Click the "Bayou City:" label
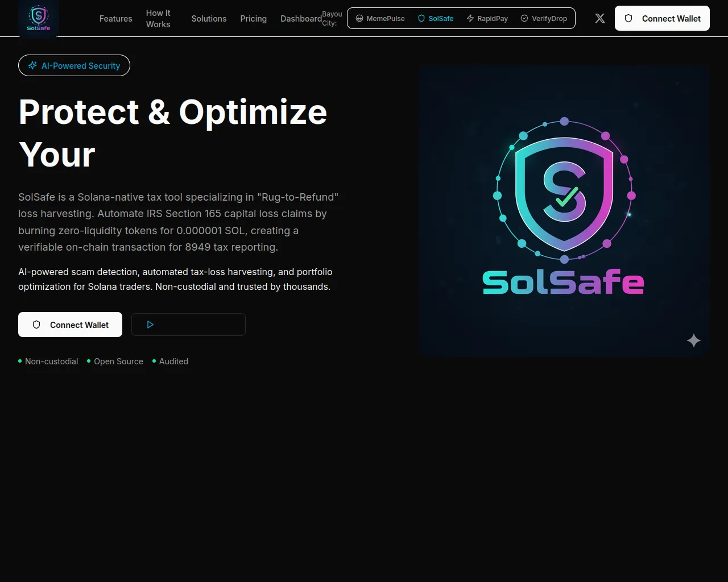The height and width of the screenshot is (582, 728). click(x=332, y=18)
